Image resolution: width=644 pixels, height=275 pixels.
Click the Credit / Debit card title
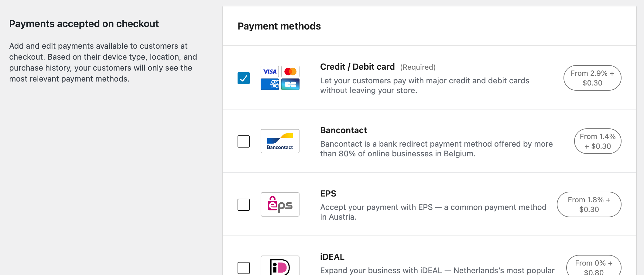(x=357, y=67)
